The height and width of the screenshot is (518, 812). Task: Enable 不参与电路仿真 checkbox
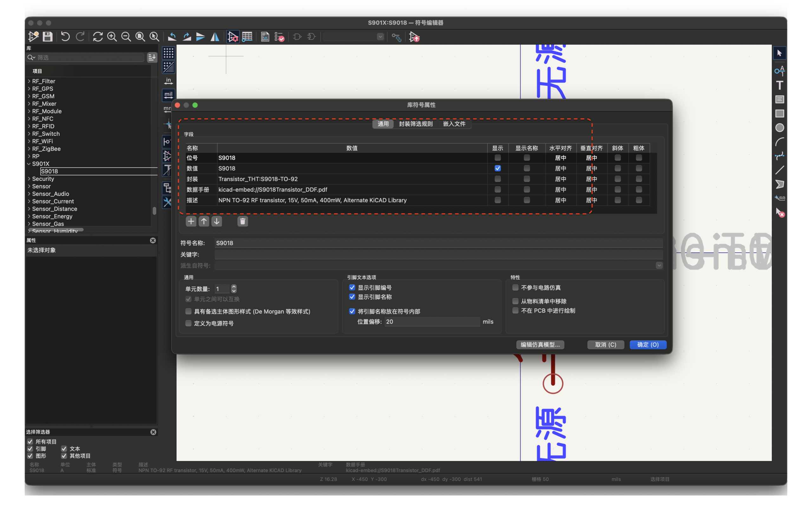(515, 288)
